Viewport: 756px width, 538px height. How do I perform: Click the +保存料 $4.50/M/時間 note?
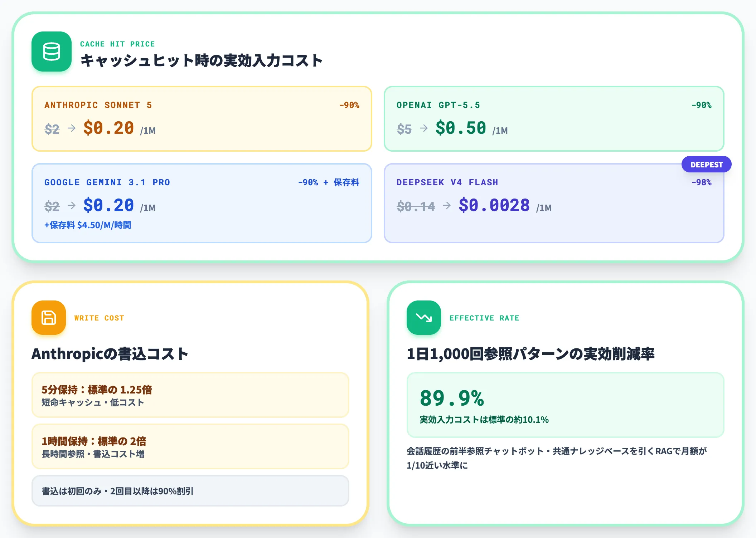pyautogui.click(x=88, y=225)
